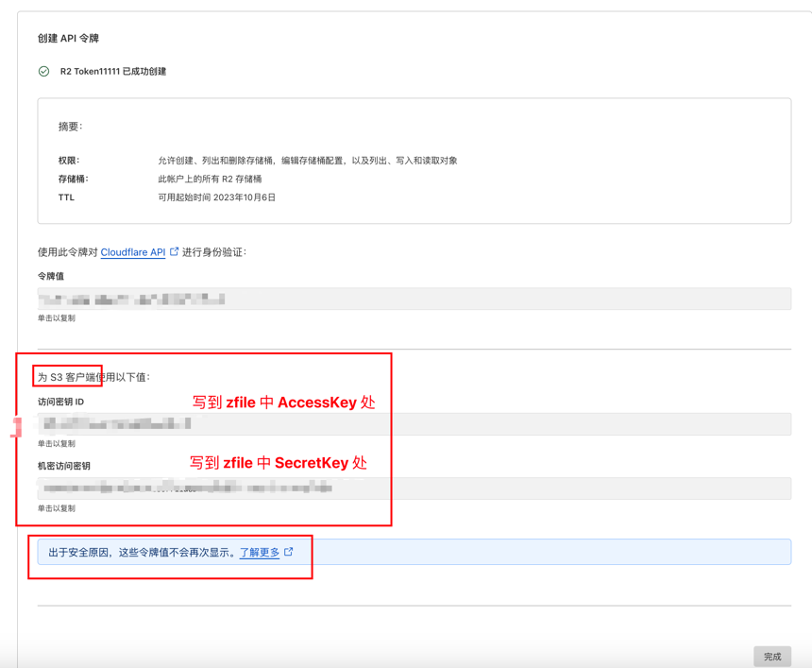Click the 权限 description text in summary
812x668 pixels.
tap(307, 161)
